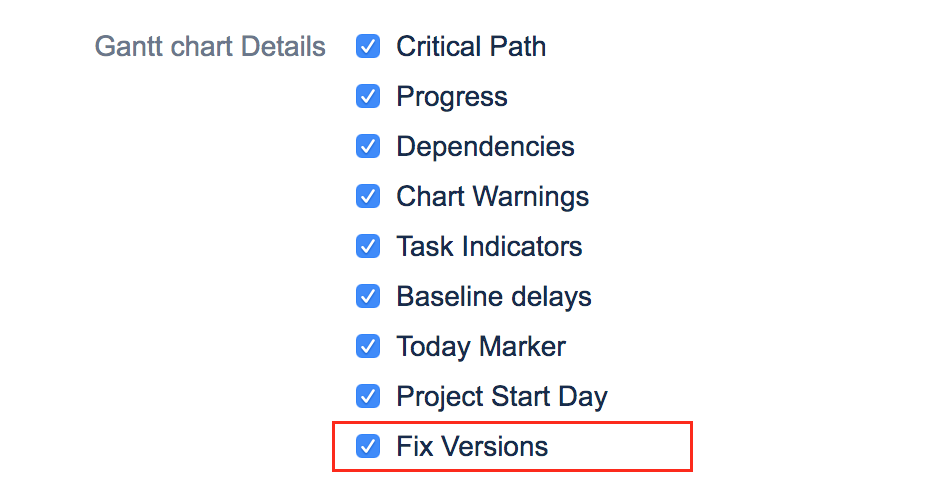The image size is (952, 488).
Task: Select the Baseline delays label text
Action: 494,296
